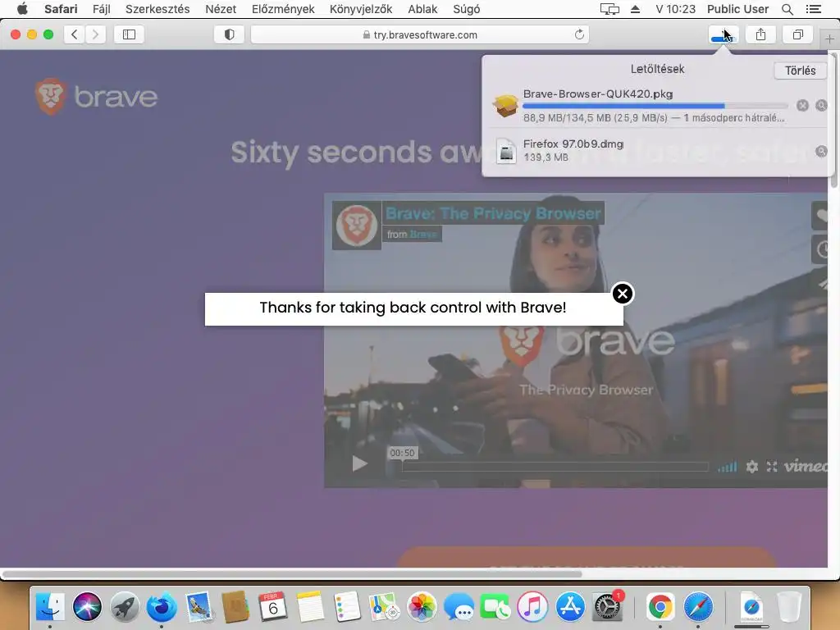
Task: Open the screen mirroring menu bar icon
Action: (x=609, y=9)
